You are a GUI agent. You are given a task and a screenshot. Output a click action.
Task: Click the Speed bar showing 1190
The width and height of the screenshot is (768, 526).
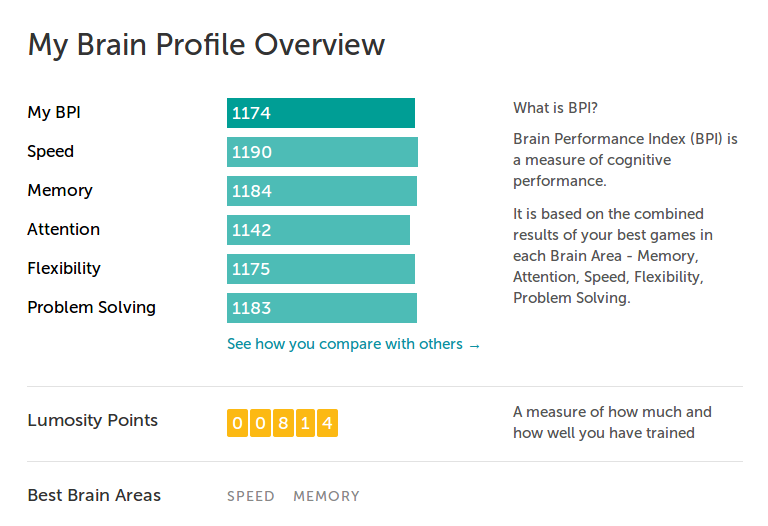[322, 152]
